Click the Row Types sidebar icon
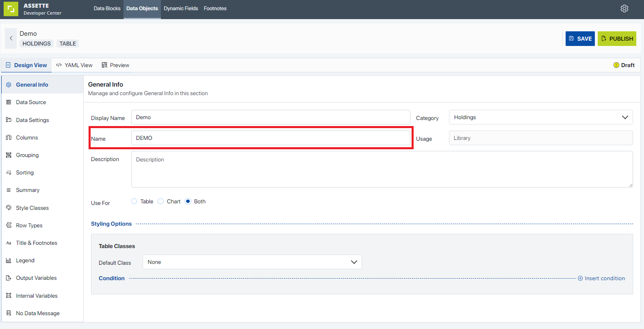 tap(9, 225)
